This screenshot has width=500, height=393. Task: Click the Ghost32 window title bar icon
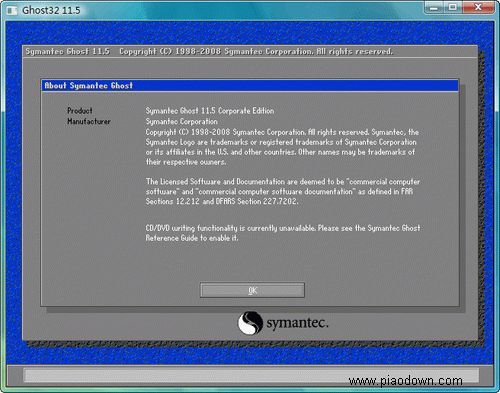coord(12,11)
